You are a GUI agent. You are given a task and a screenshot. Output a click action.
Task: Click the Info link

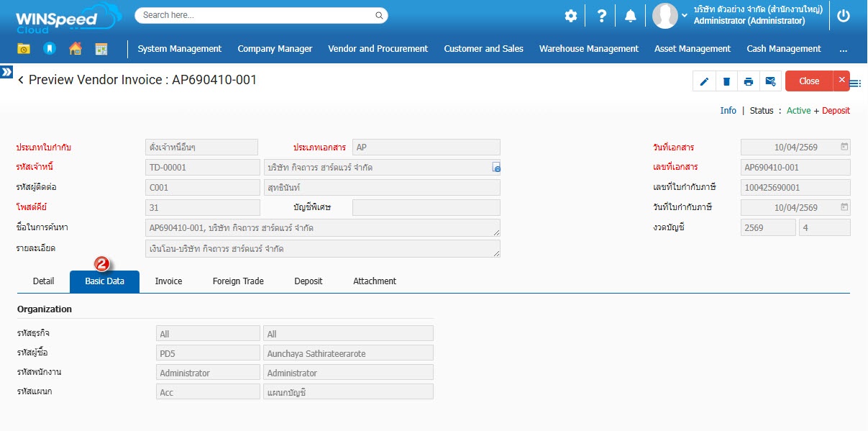pos(728,111)
